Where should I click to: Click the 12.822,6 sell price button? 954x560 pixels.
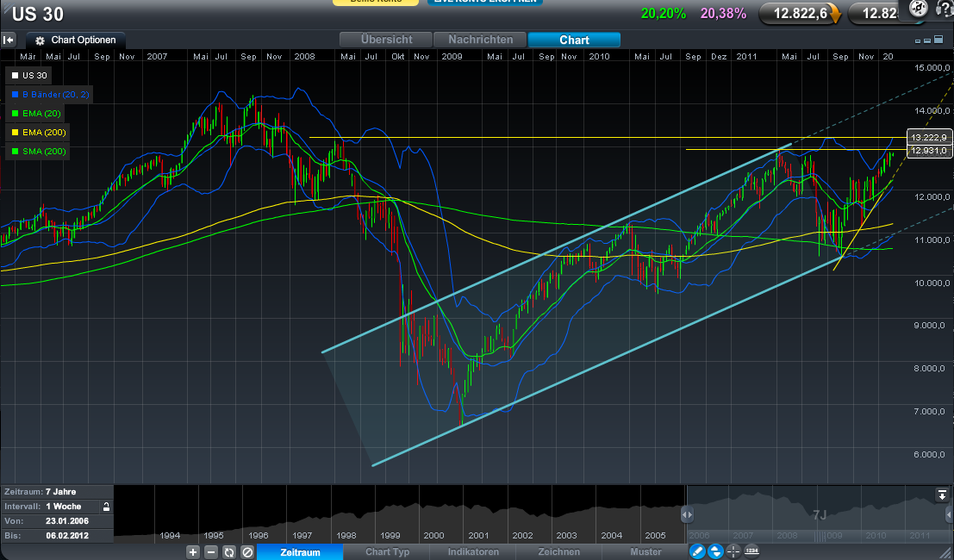tap(800, 14)
